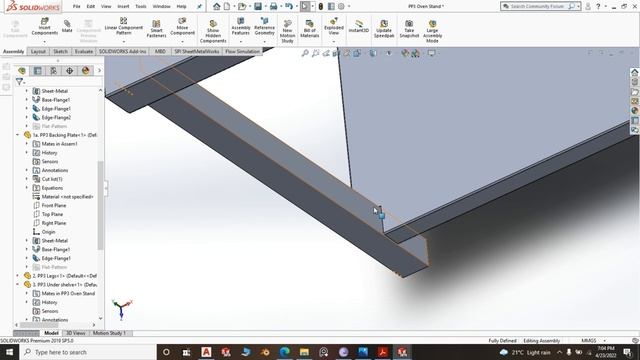Select the Top Plane in the tree
The width and height of the screenshot is (640, 360).
click(52, 214)
